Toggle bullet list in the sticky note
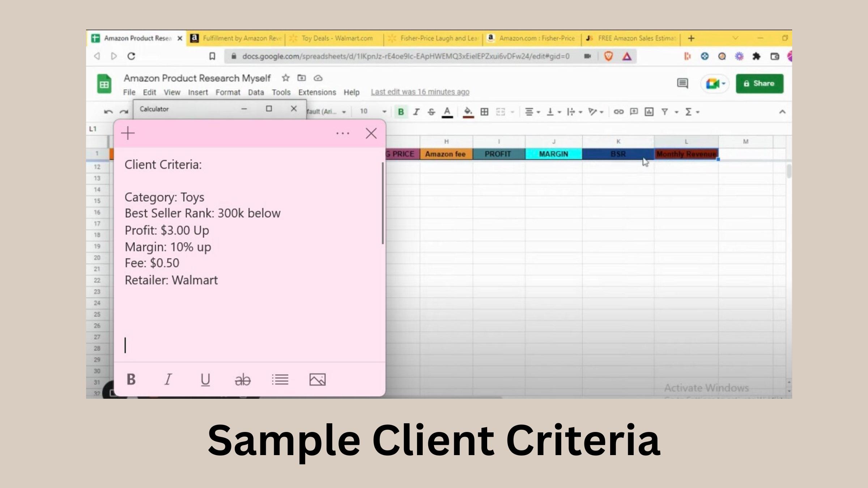 280,380
